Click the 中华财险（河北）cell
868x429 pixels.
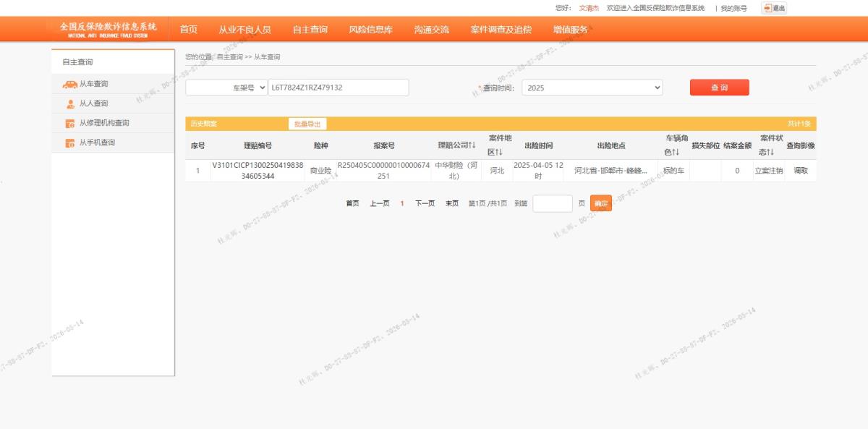tap(456, 171)
